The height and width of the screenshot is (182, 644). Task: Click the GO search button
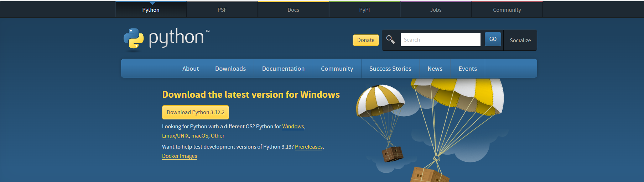(x=493, y=39)
